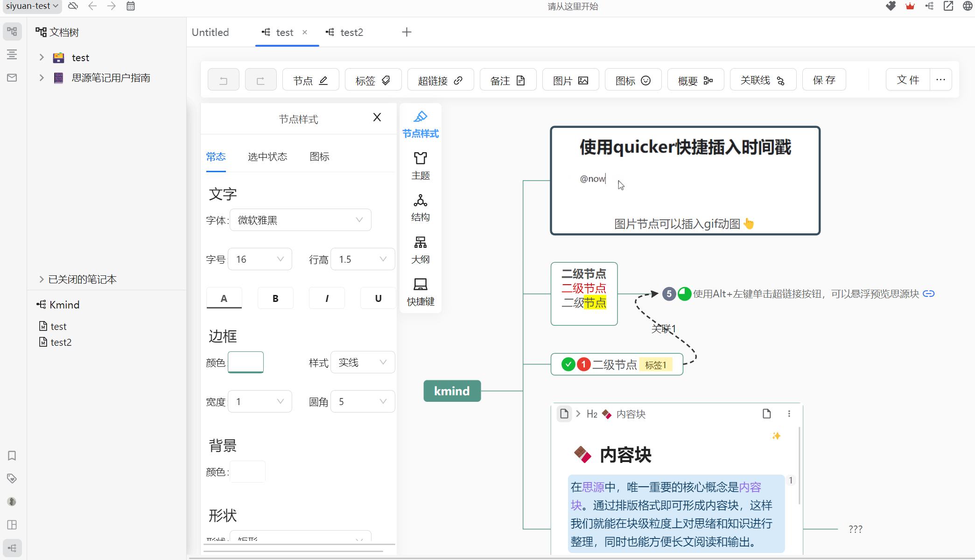The height and width of the screenshot is (560, 975).
Task: Click the 关联线 toolbar button
Action: tap(763, 80)
